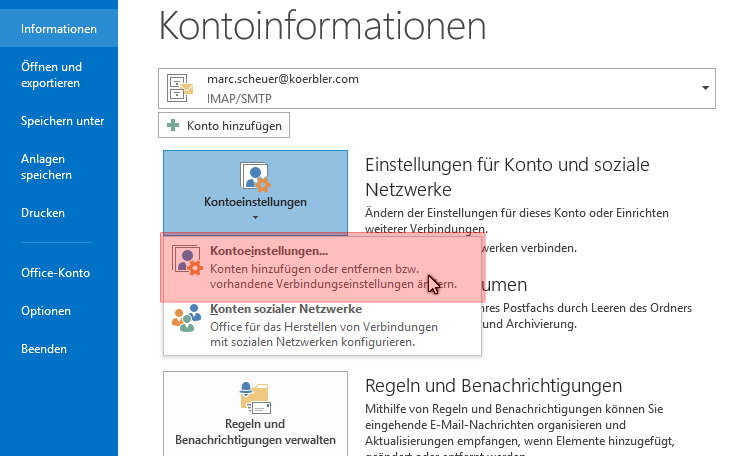Image resolution: width=735 pixels, height=456 pixels.
Task: Open the Drucken page
Action: click(x=43, y=212)
